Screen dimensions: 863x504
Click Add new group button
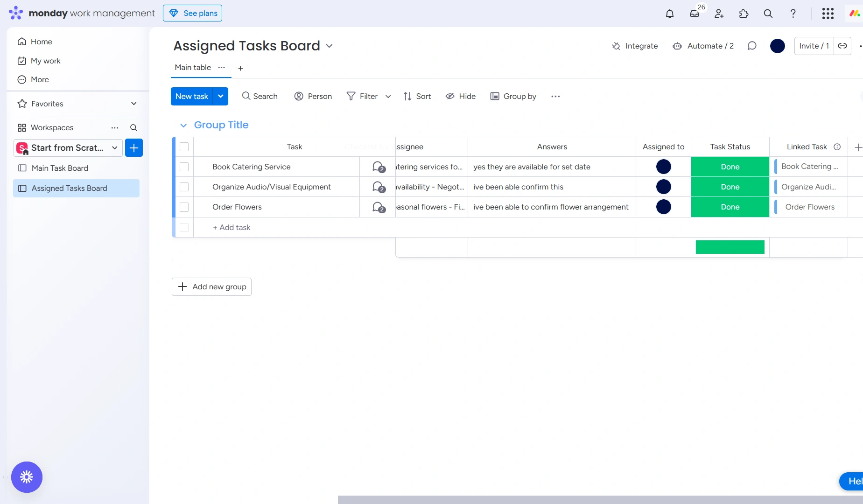tap(211, 287)
